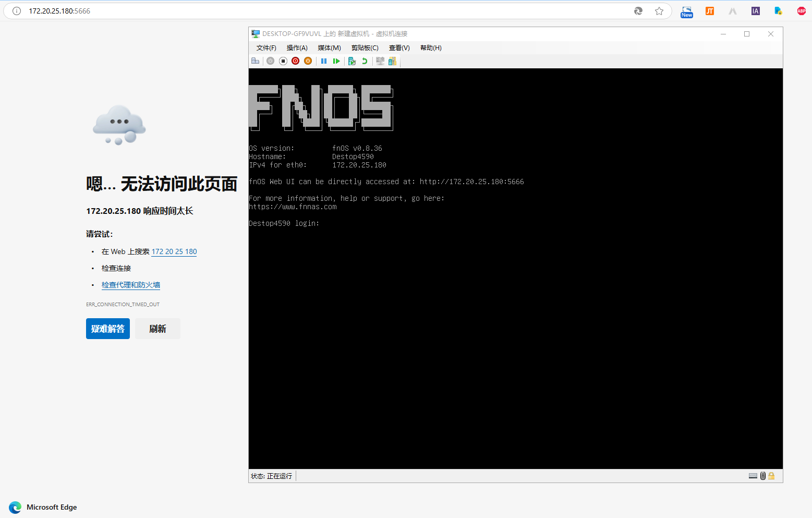Screen dimensions: 812x518
Task: Click the Ctrl+Alt+Delete toolbar icon
Action: [256, 61]
